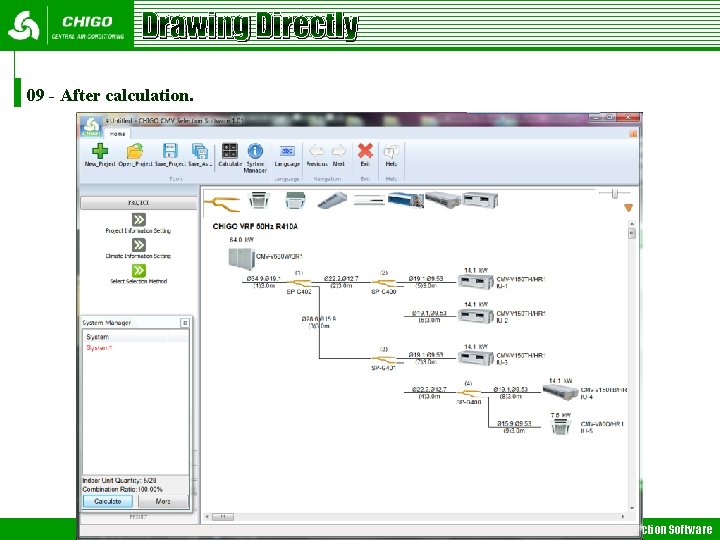The height and width of the screenshot is (540, 720).
Task: Run the Calculate ribbon tool
Action: tap(230, 151)
